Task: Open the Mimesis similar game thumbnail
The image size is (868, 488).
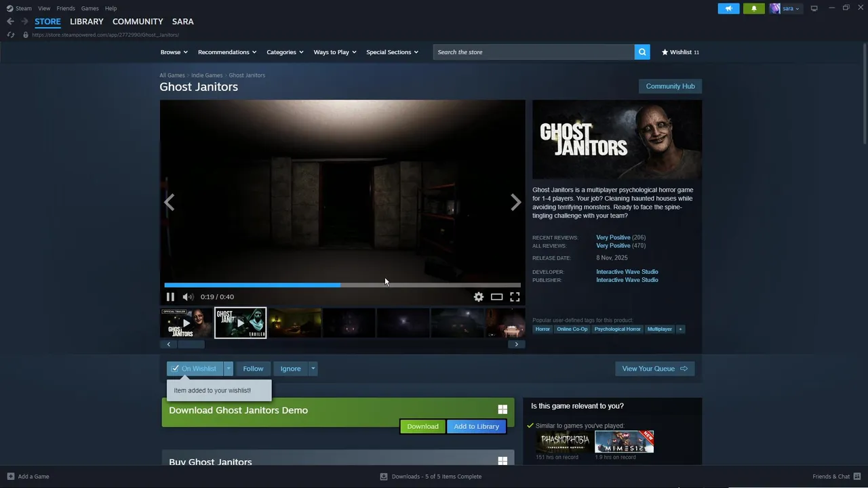Action: pyautogui.click(x=624, y=441)
